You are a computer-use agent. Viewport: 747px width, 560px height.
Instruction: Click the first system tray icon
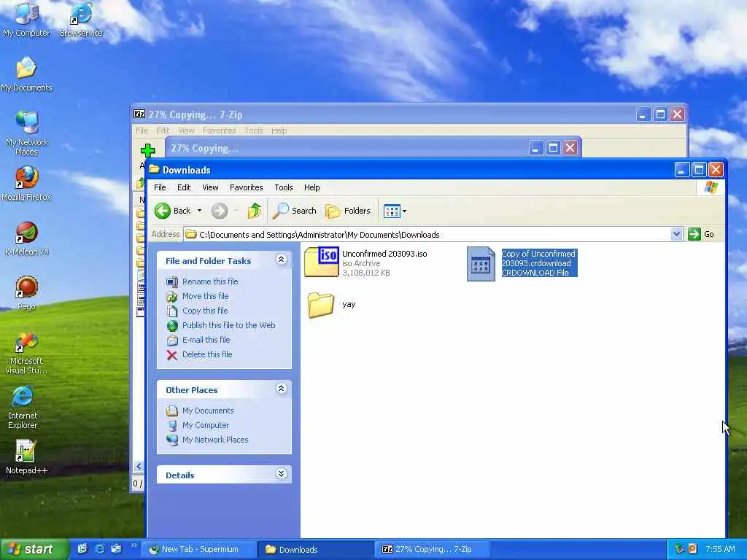(x=679, y=549)
